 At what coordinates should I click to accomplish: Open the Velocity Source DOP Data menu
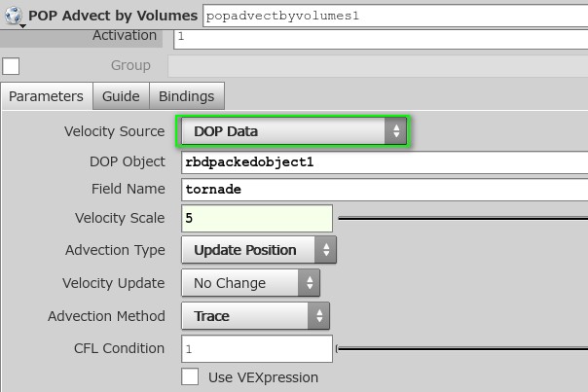pyautogui.click(x=294, y=130)
